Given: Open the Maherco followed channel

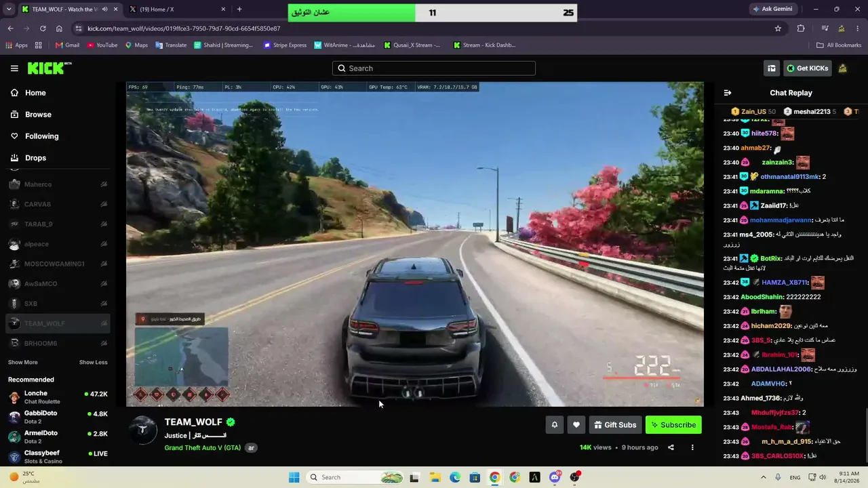Looking at the screenshot, I should [x=58, y=184].
